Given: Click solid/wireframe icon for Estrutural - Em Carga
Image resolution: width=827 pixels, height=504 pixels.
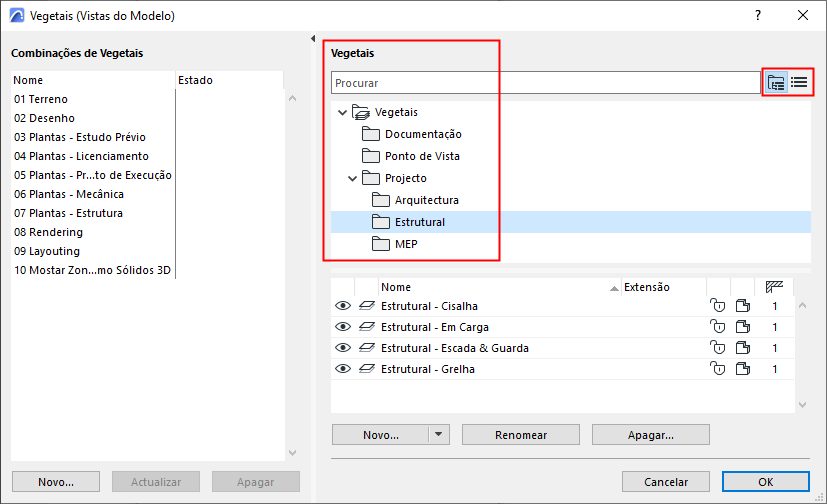Looking at the screenshot, I should pyautogui.click(x=742, y=327).
